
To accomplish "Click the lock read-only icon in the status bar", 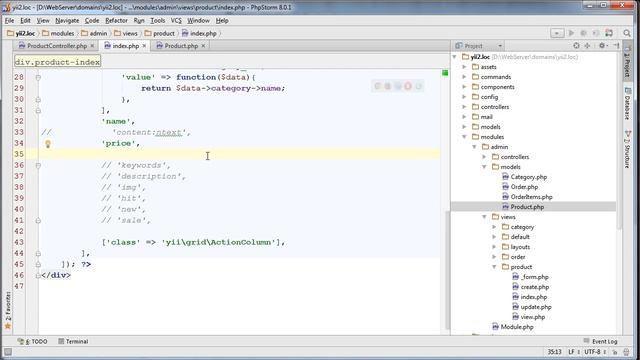I will click(x=615, y=352).
